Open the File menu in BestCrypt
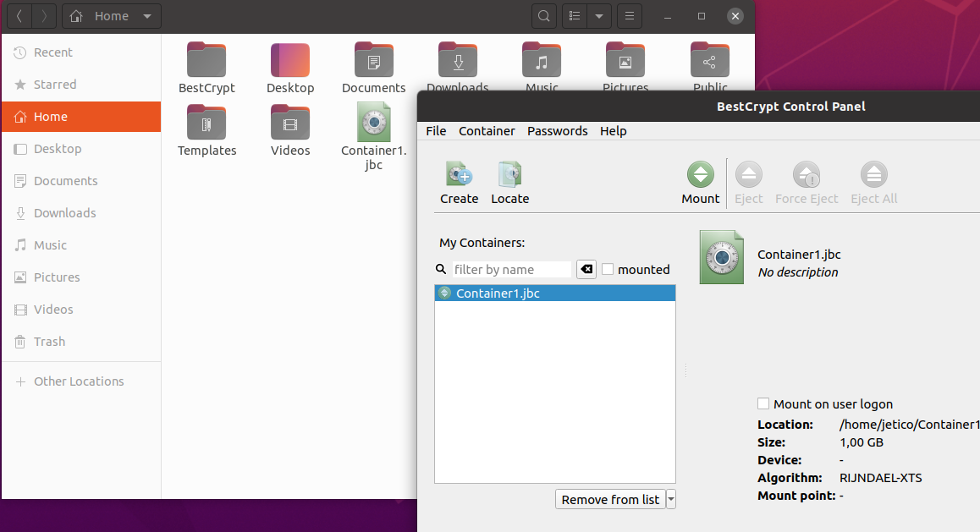Screen dimensions: 980x532 tap(436, 131)
